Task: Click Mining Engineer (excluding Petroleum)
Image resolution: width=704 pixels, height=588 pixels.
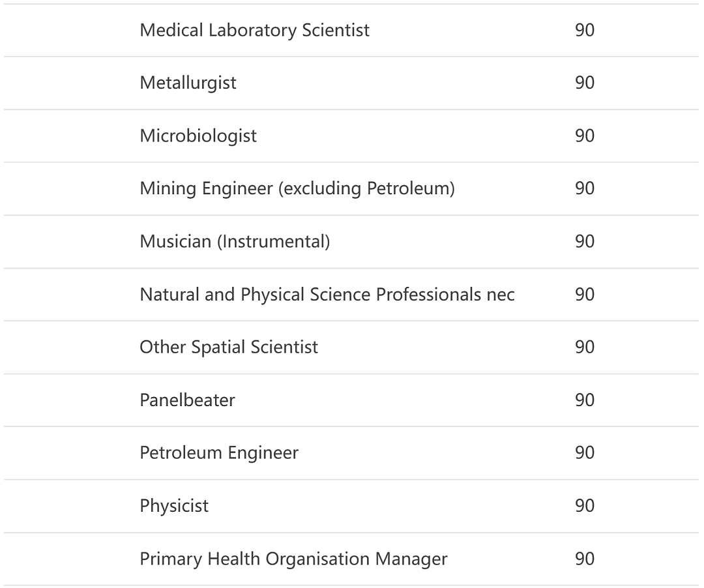Action: [x=297, y=188]
